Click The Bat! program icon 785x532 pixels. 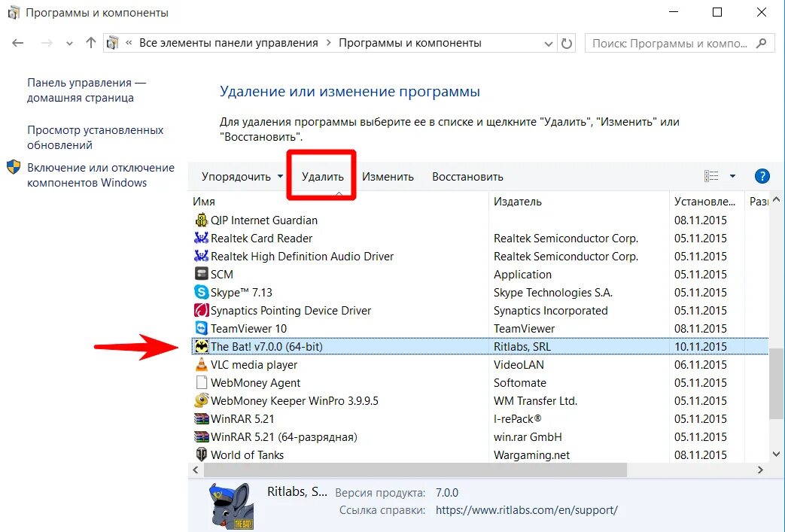coord(200,347)
